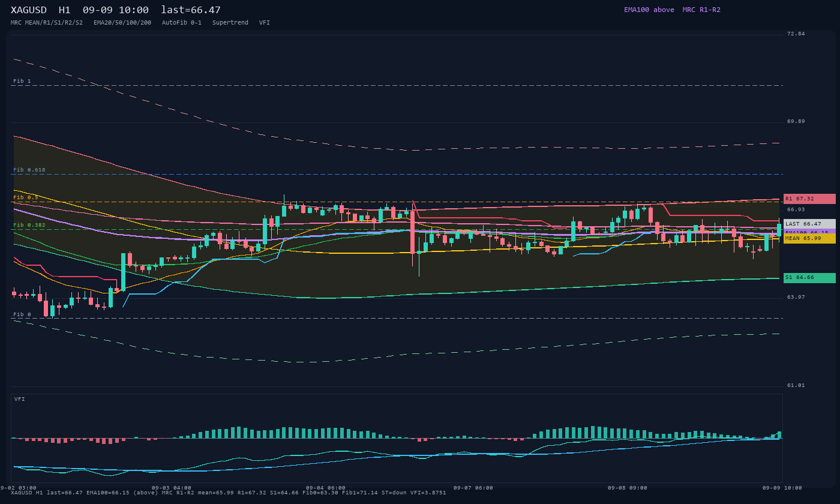Click the yellow MEAN 65.99 price tag

click(809, 238)
